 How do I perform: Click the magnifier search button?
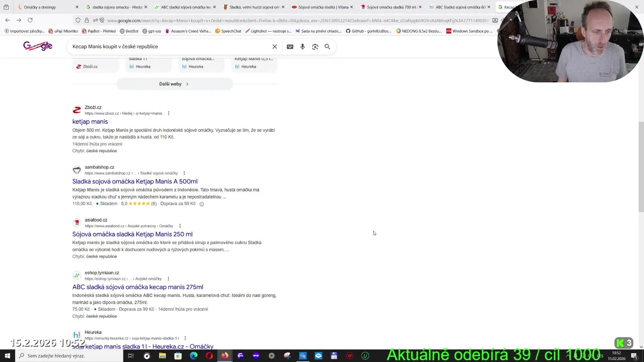327,47
